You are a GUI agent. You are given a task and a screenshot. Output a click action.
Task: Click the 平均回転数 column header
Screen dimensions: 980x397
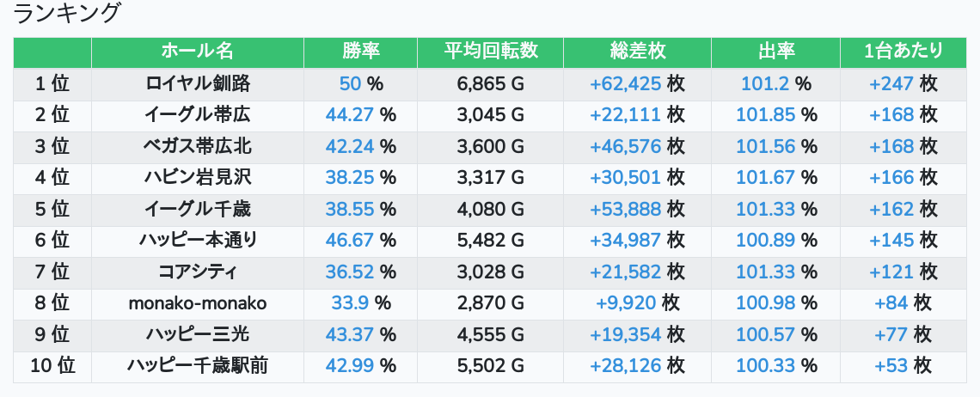[x=490, y=52]
